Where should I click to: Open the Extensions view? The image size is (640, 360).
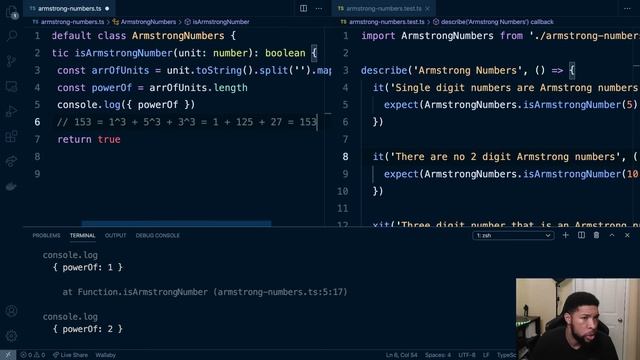coord(11,136)
